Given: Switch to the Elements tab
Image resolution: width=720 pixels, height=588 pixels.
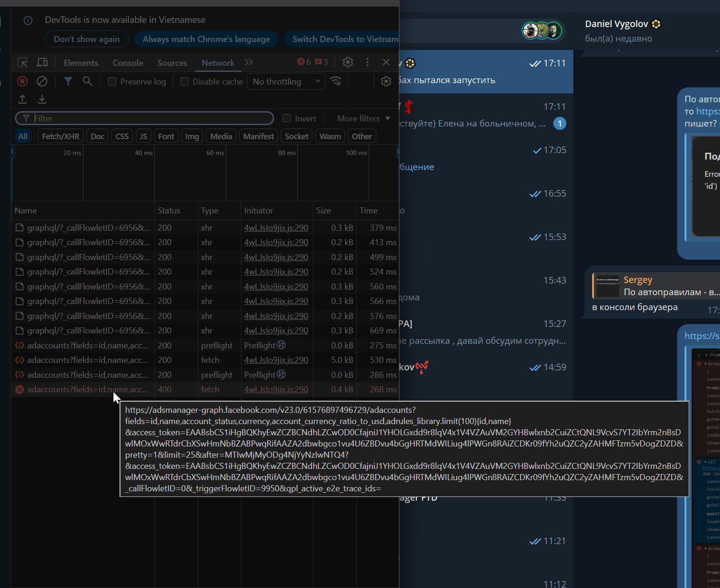Looking at the screenshot, I should [81, 63].
